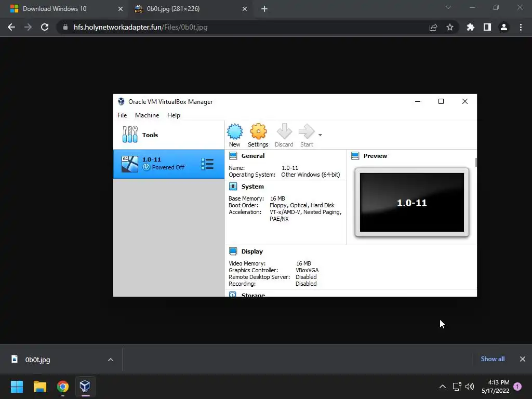Open the Start button dropdown arrow

(320, 135)
